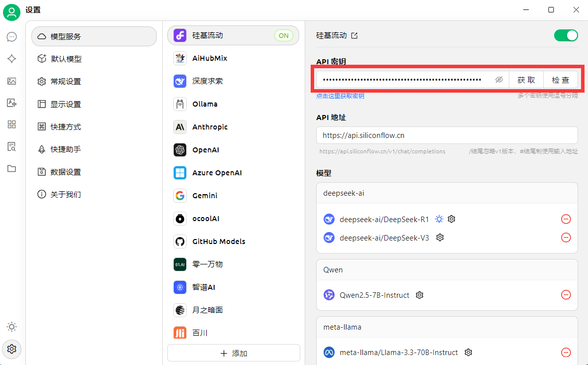588x365 pixels.
Task: Open 显示设置 settings section
Action: click(x=94, y=104)
